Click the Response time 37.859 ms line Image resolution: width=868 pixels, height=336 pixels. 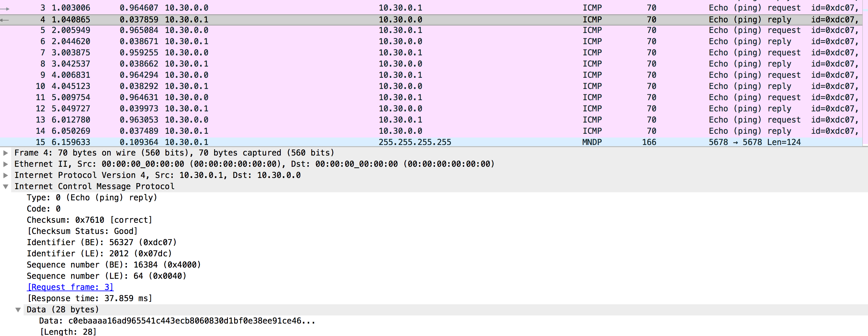(x=89, y=298)
